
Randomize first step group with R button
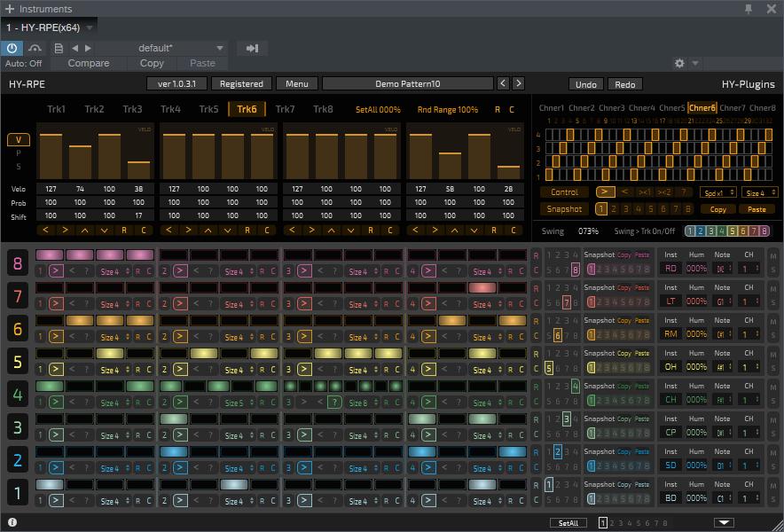pos(124,230)
